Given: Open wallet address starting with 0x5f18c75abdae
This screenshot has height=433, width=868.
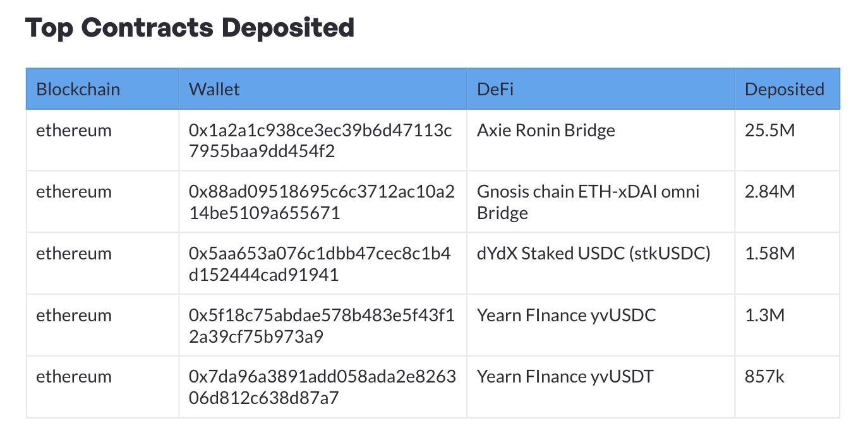Looking at the screenshot, I should coord(322,326).
